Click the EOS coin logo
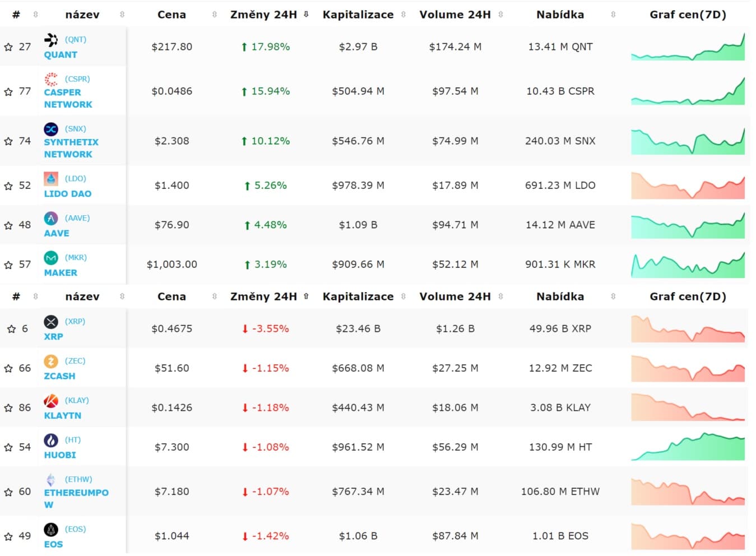Image resolution: width=756 pixels, height=556 pixels. 51,530
